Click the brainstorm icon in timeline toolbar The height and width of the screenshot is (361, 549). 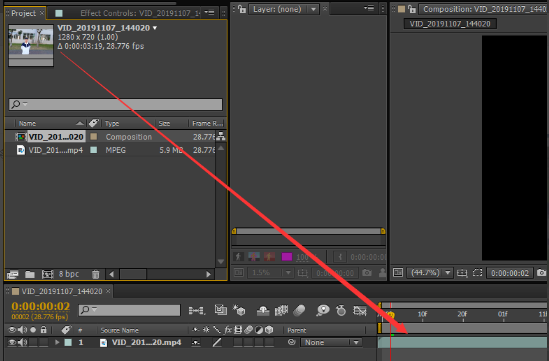tap(322, 310)
